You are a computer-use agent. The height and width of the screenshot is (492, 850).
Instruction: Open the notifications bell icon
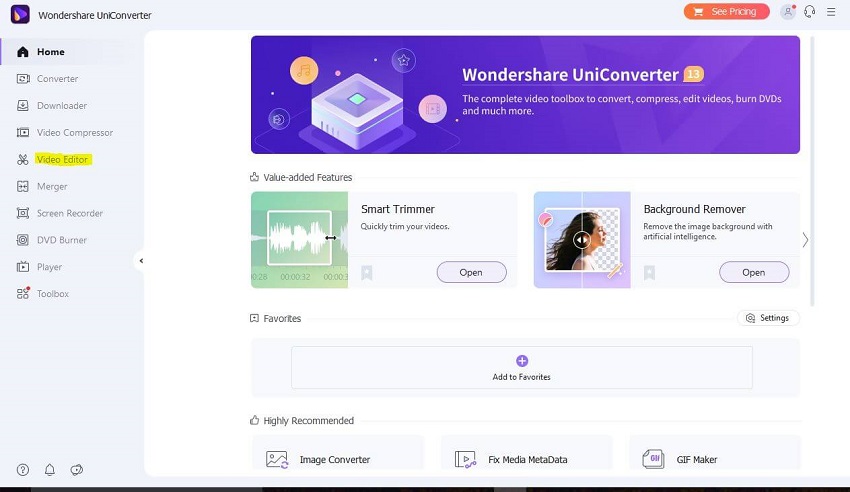point(50,470)
